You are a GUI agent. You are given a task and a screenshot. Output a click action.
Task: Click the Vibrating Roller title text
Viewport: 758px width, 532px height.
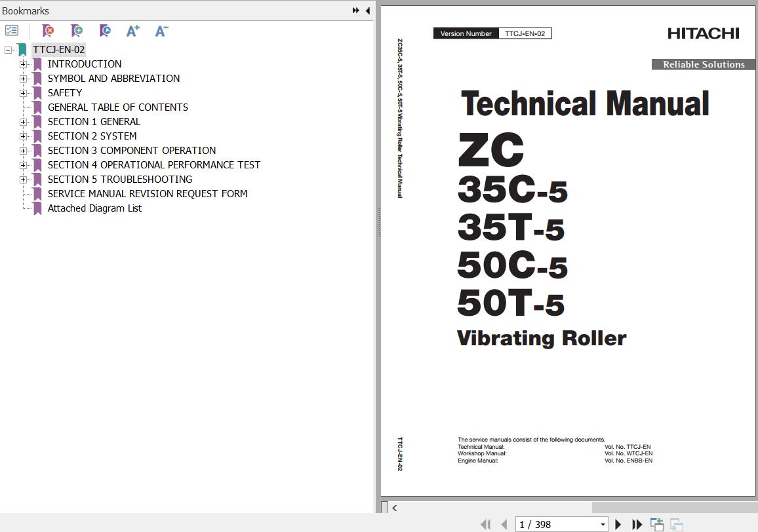pos(542,338)
